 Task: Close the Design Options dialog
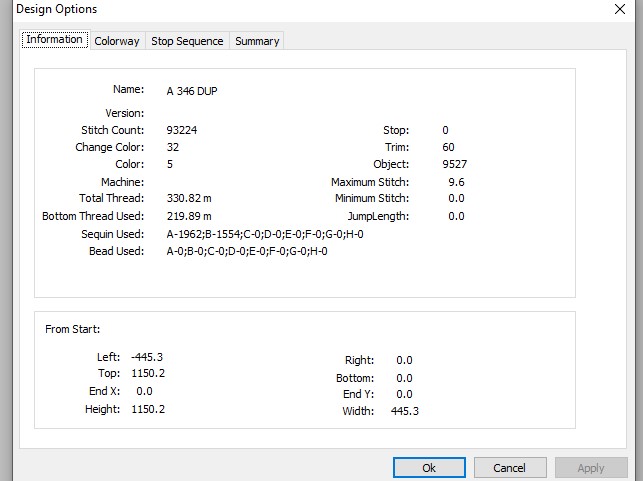coord(620,9)
